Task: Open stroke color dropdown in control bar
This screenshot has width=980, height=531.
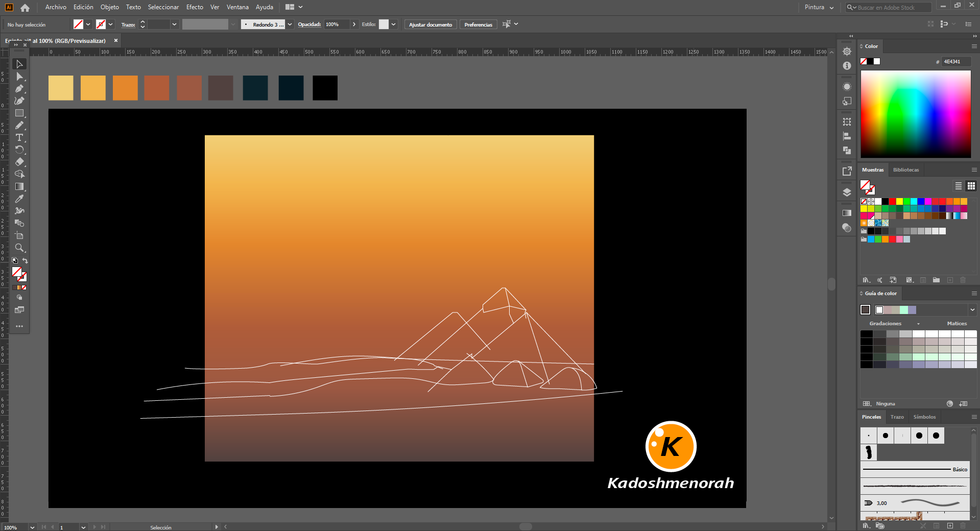Action: [111, 25]
